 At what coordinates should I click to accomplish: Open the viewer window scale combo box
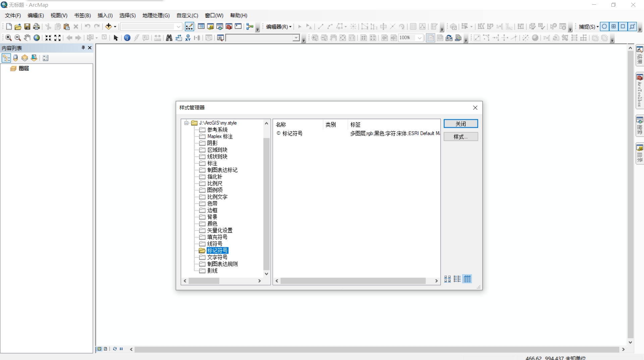pyautogui.click(x=263, y=38)
